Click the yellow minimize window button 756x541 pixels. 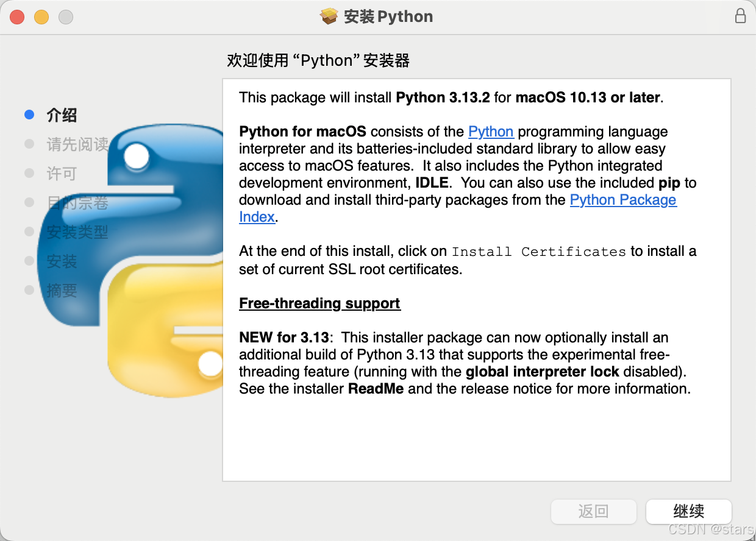tap(41, 17)
